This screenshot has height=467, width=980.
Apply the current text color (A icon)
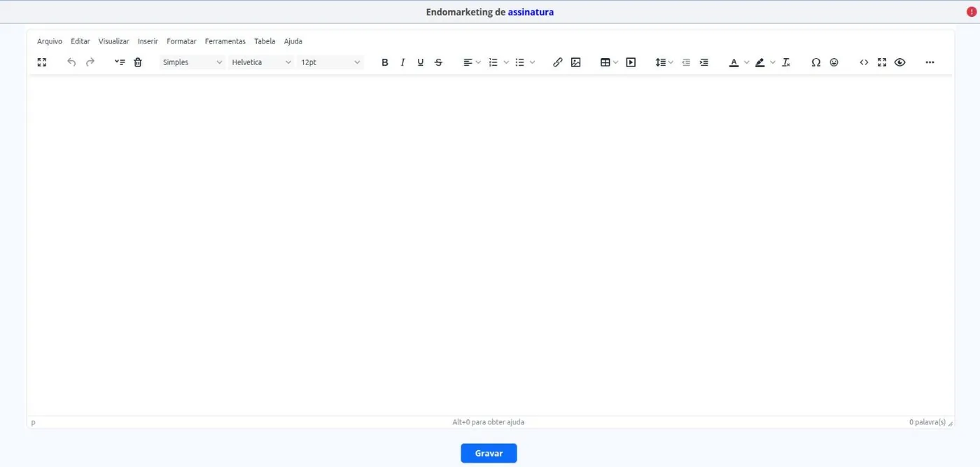click(x=734, y=62)
